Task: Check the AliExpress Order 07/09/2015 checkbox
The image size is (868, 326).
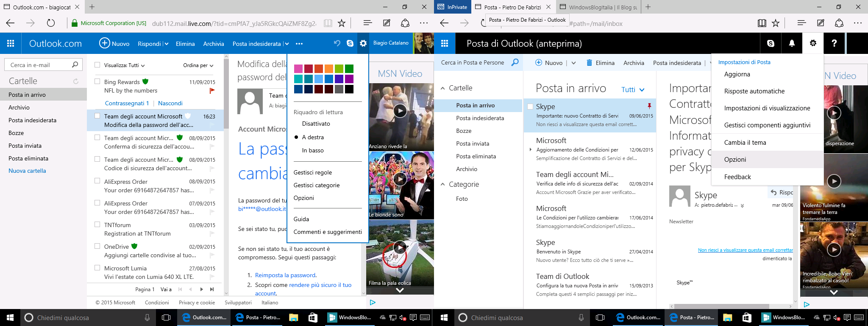Action: [x=97, y=203]
